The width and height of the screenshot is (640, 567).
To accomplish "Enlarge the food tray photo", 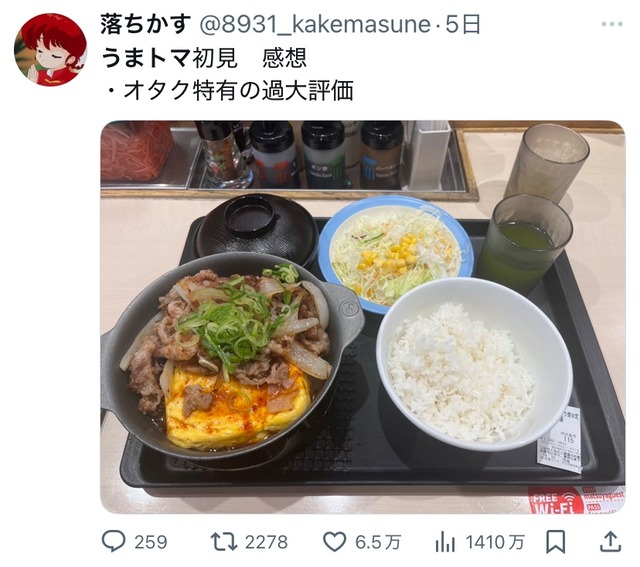I will click(362, 317).
